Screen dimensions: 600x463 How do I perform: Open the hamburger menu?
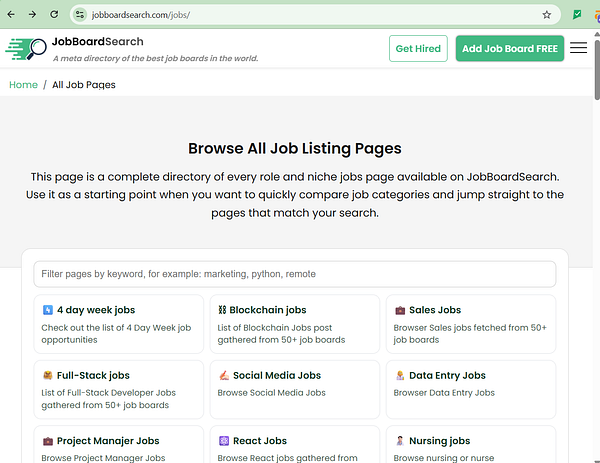[578, 48]
